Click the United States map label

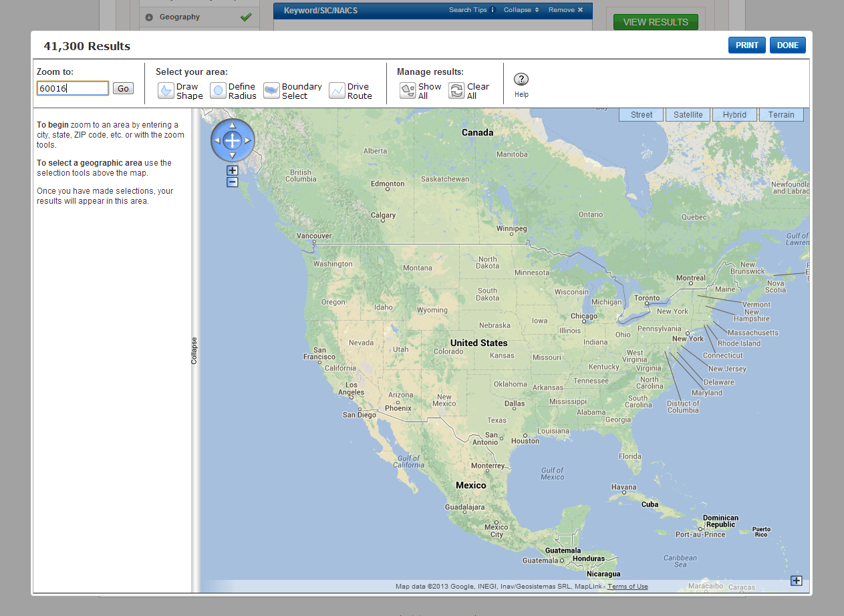pos(478,343)
